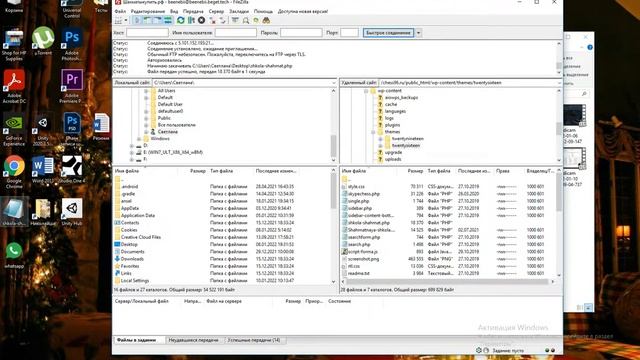
Task: Open the Редактирование menu
Action: tap(148, 11)
